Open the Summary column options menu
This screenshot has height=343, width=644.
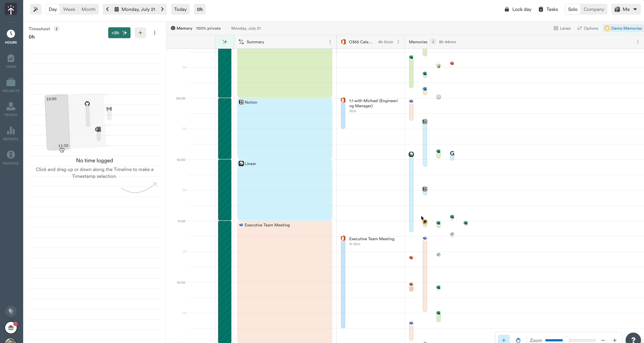tap(330, 42)
